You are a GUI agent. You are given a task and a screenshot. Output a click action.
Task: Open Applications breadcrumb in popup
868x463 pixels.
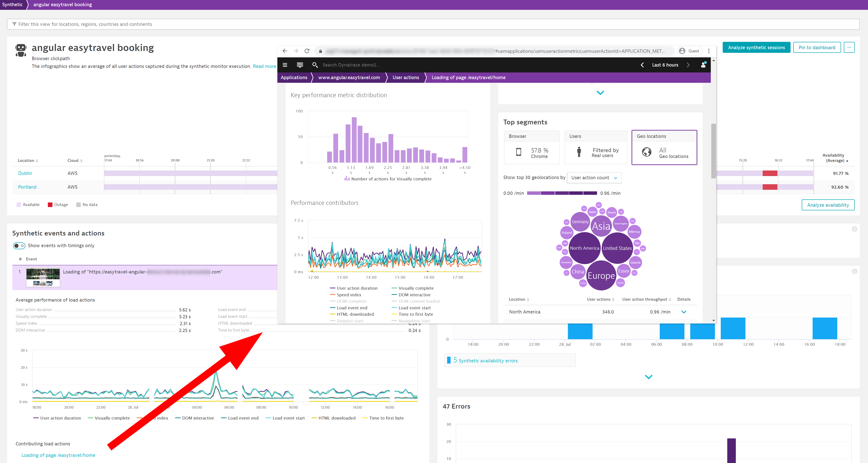point(294,78)
